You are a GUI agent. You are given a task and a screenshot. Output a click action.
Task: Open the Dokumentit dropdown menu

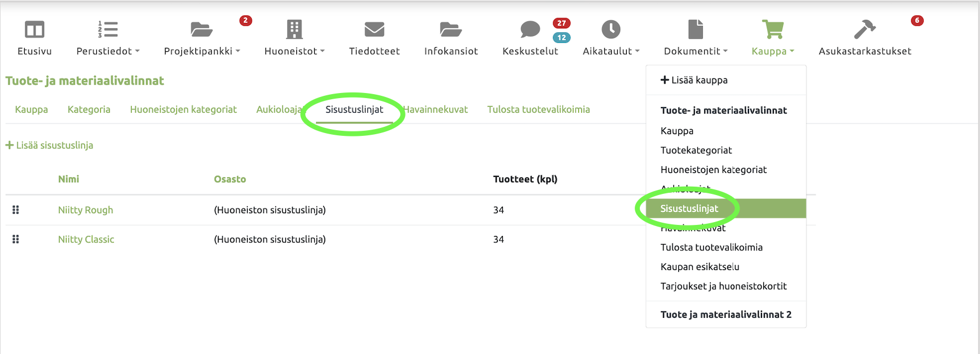[x=695, y=51]
